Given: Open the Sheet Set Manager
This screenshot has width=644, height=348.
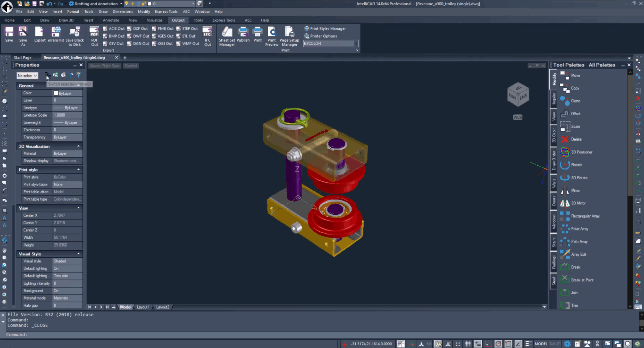Looking at the screenshot, I should pyautogui.click(x=227, y=36).
